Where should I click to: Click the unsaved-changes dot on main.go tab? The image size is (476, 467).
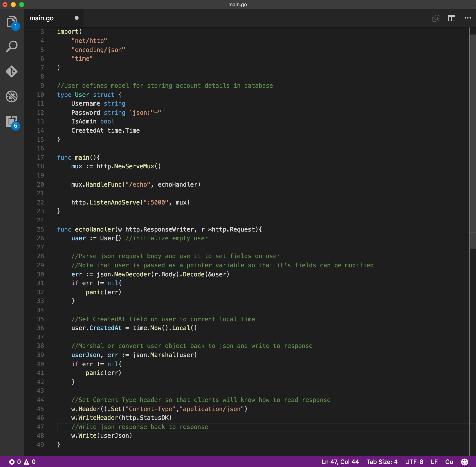[76, 18]
